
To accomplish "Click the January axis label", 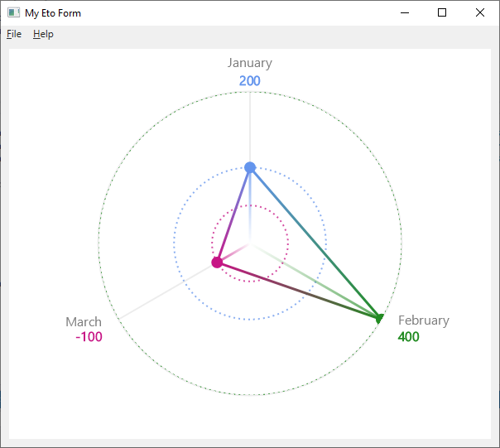I will click(x=250, y=63).
